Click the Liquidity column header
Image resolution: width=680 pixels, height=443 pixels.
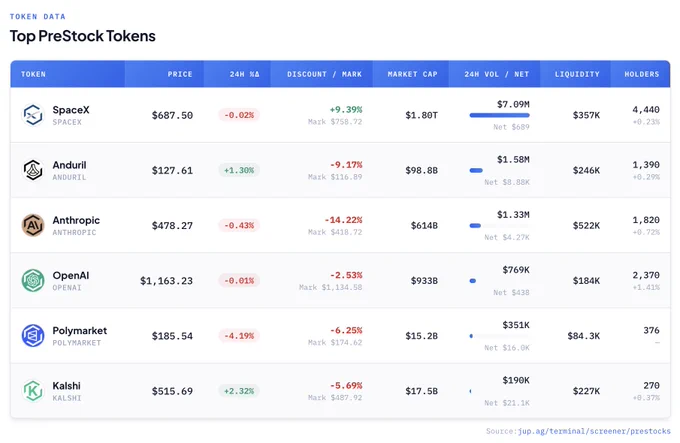point(577,74)
